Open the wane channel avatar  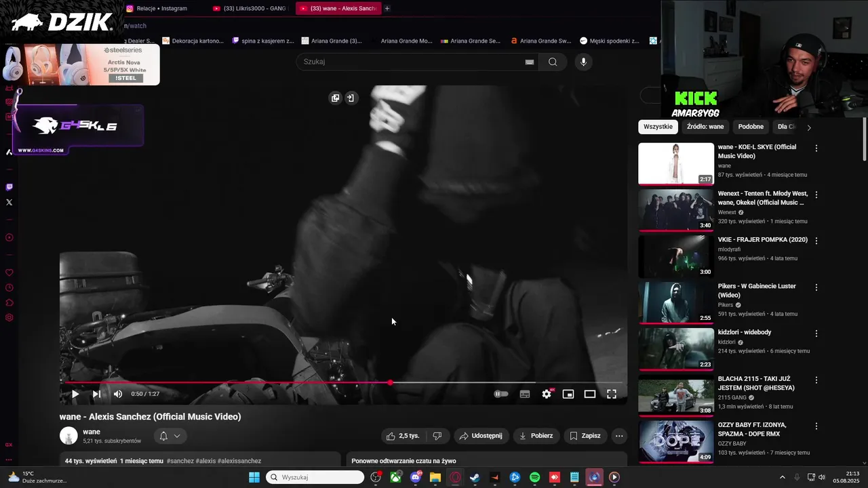68,436
